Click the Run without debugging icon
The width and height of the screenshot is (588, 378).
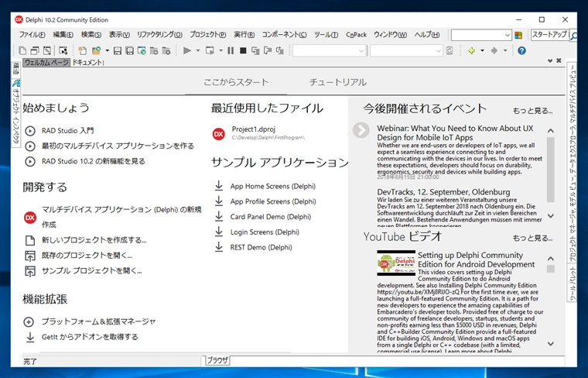[x=210, y=50]
